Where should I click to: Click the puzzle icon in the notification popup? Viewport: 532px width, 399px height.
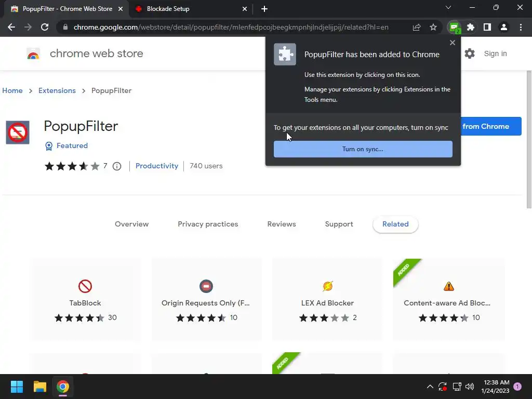pos(285,54)
